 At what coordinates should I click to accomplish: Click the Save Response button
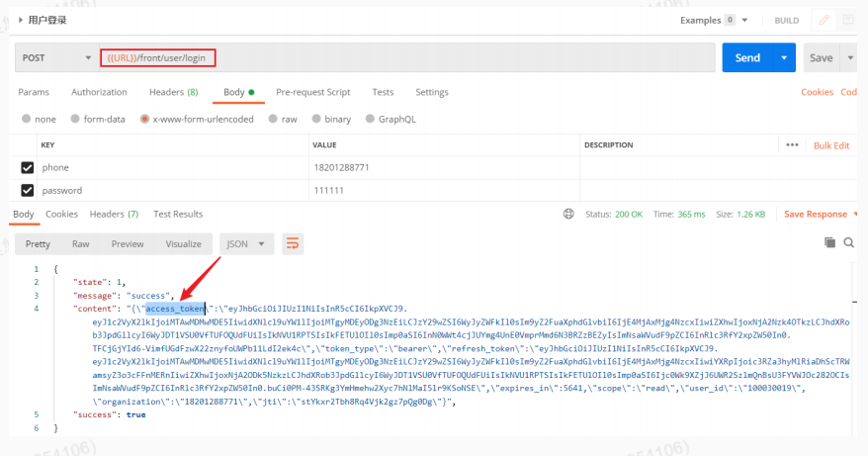click(x=816, y=214)
